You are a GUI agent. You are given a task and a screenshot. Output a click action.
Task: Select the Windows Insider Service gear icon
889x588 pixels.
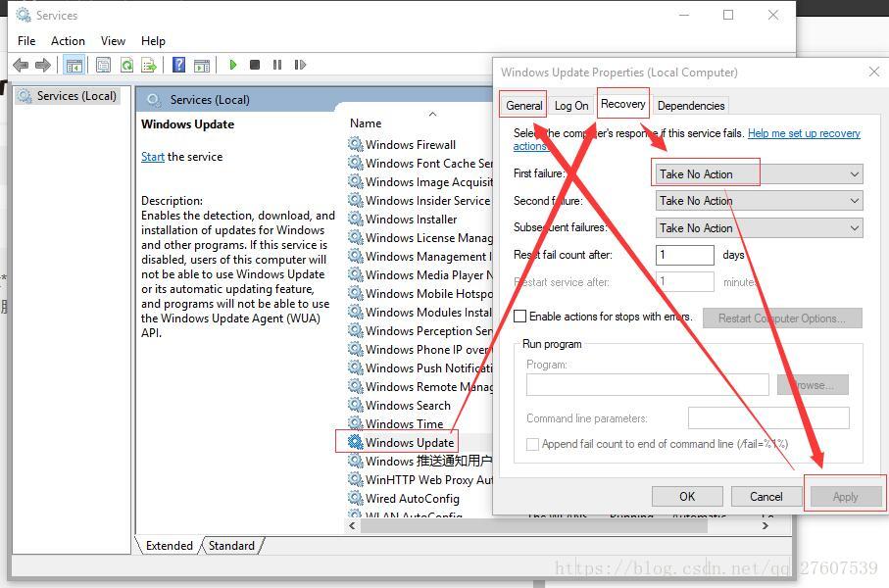click(356, 200)
